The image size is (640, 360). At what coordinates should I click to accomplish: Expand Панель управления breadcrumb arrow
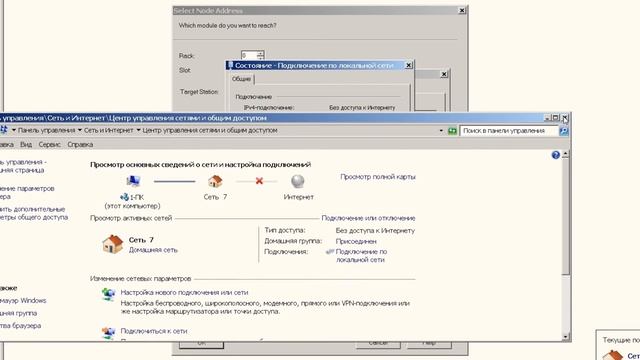(80, 130)
